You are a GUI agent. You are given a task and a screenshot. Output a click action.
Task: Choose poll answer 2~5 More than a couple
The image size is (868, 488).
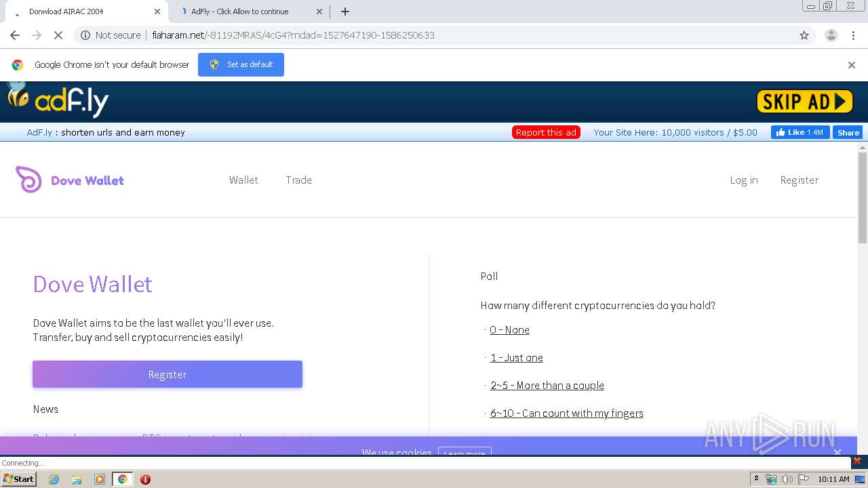coord(547,385)
